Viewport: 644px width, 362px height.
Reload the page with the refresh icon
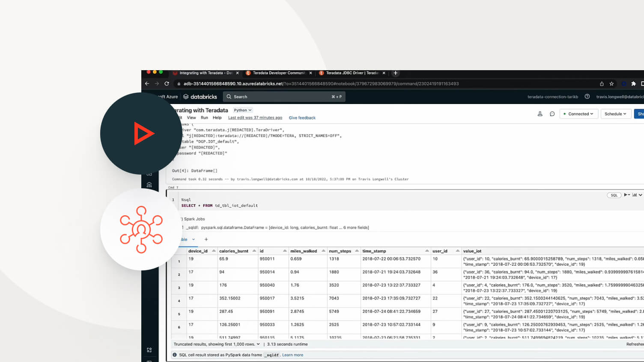point(167,84)
